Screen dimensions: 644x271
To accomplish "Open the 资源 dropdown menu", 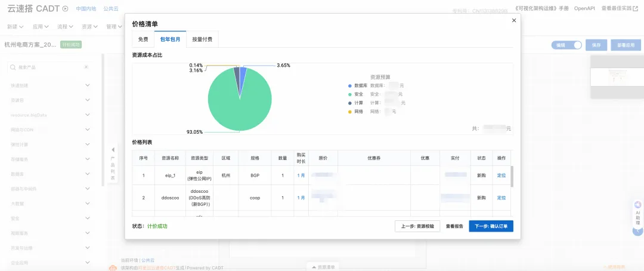I will 89,27.
